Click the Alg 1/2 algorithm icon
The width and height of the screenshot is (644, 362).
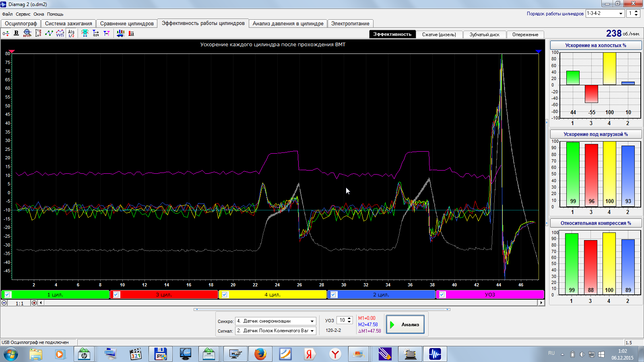click(71, 33)
